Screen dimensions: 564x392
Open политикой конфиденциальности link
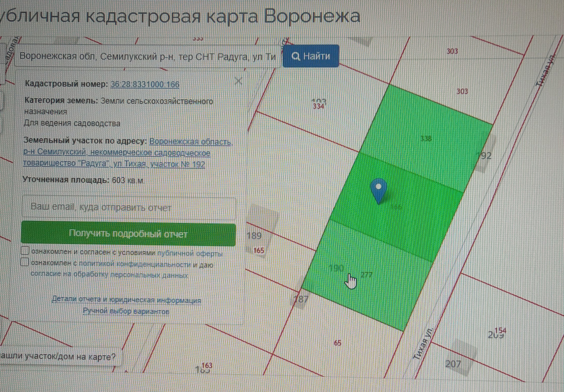coord(135,264)
